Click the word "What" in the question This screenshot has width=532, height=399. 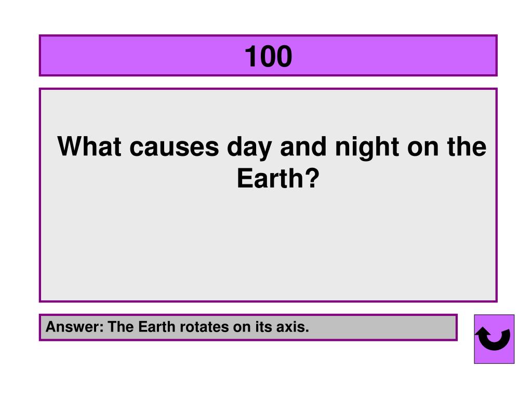pos(89,147)
